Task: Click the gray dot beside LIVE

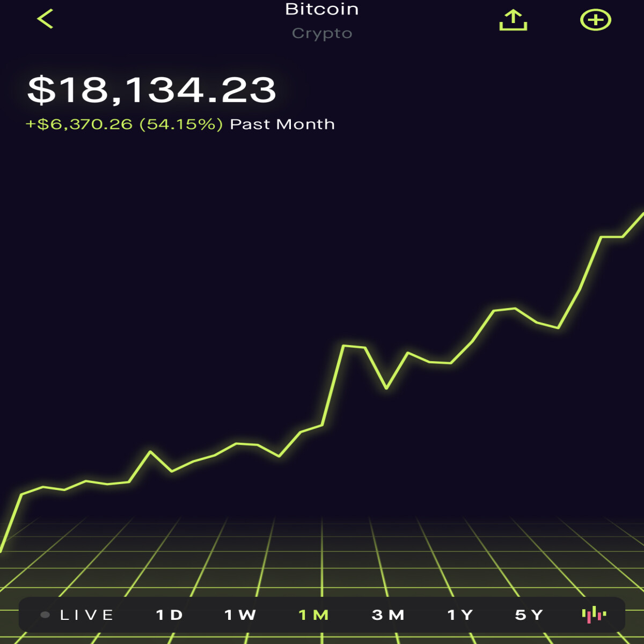Action: tap(45, 615)
